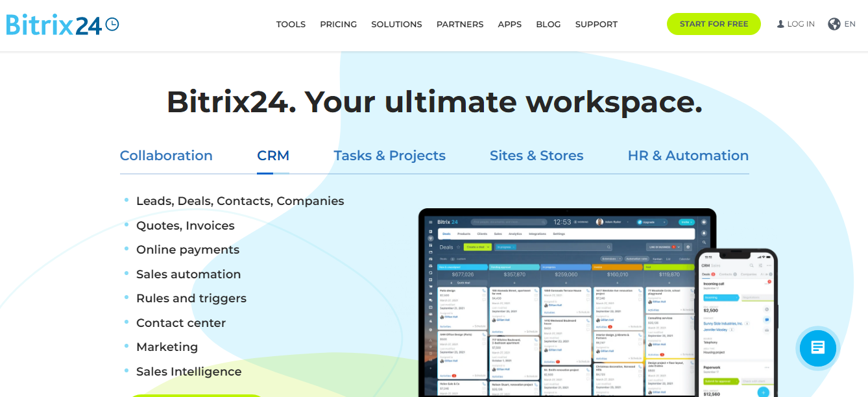868x397 pixels.
Task: Go to the APPS page
Action: [510, 25]
